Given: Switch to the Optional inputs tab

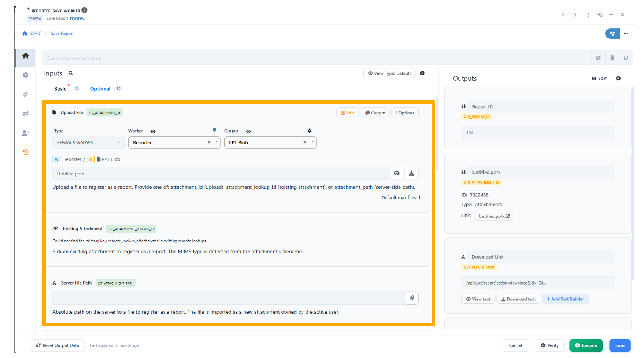Looking at the screenshot, I should tap(100, 89).
